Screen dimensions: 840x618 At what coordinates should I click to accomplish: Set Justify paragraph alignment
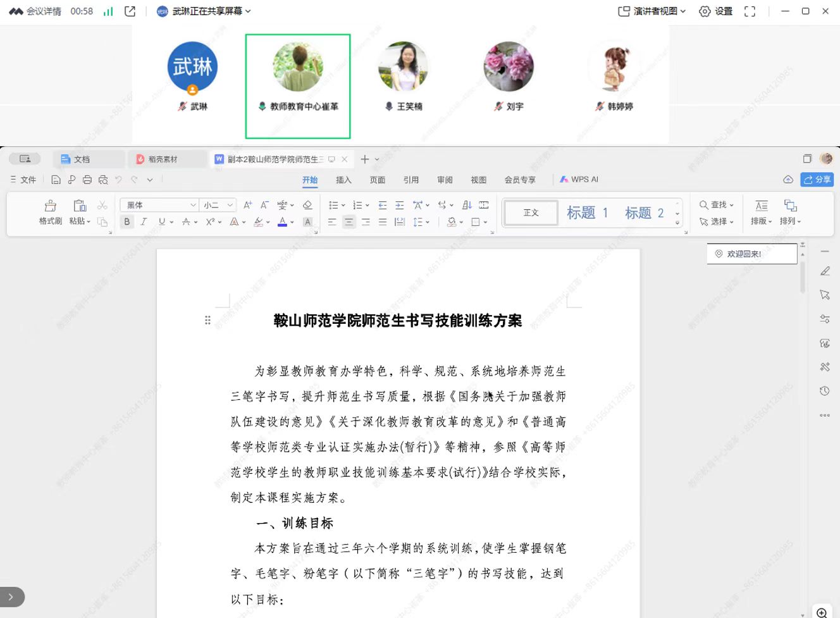click(383, 222)
